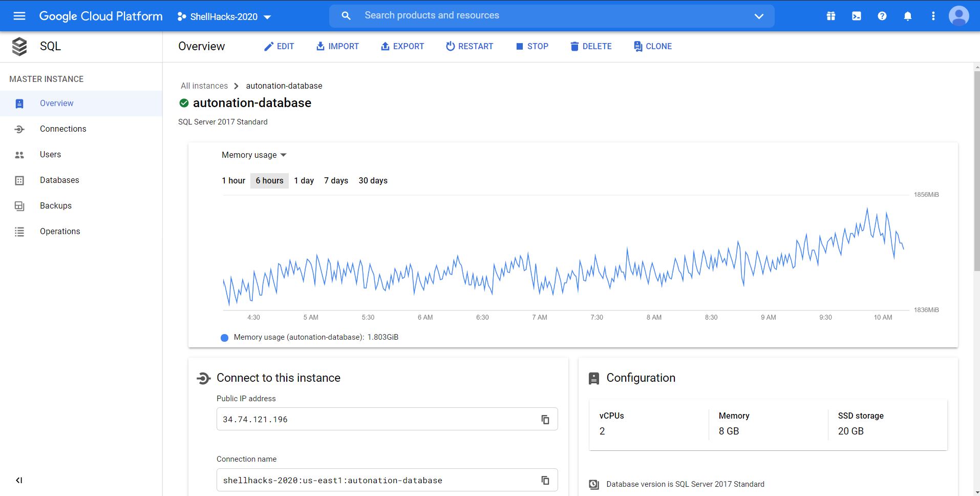Click the EDIT button
The height and width of the screenshot is (496, 980).
(279, 47)
